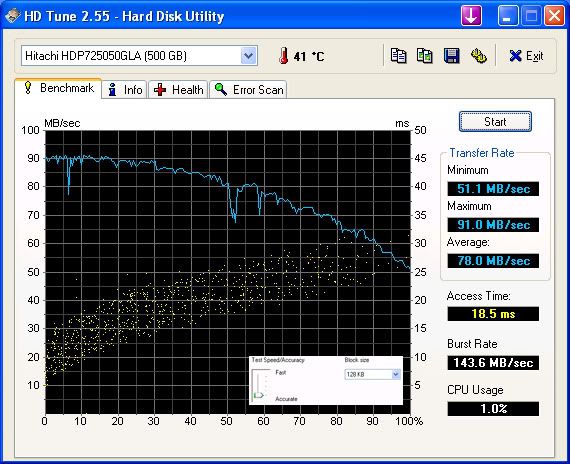Click the Accurate label near the slider

pos(286,399)
